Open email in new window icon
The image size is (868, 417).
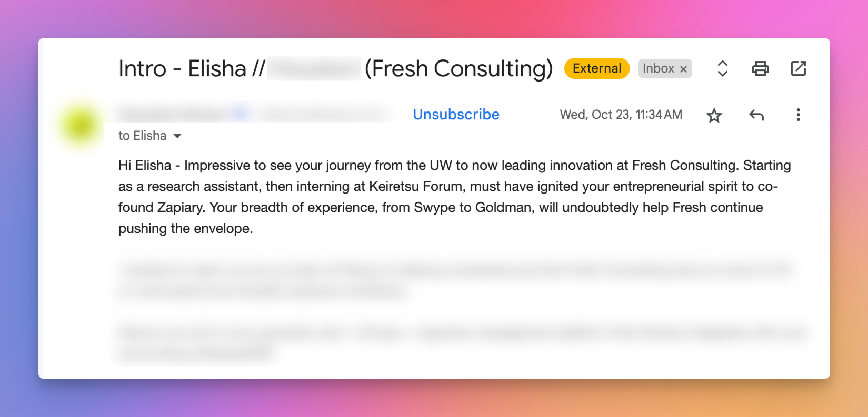798,68
